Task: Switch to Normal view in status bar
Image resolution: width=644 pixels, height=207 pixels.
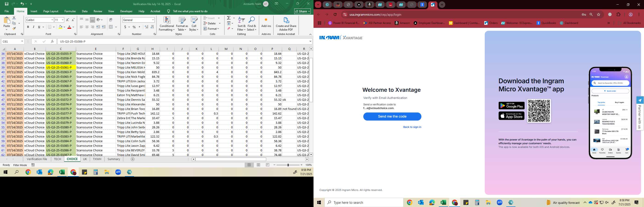Action: tap(249, 165)
